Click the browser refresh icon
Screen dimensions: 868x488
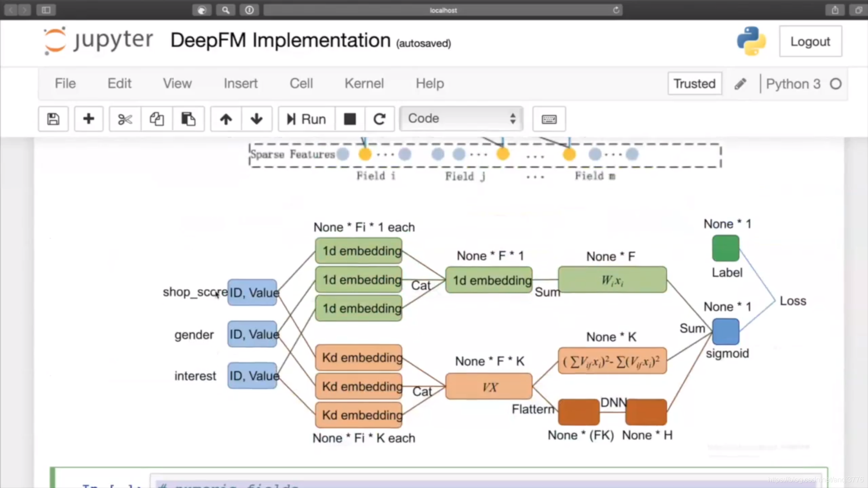tap(617, 10)
